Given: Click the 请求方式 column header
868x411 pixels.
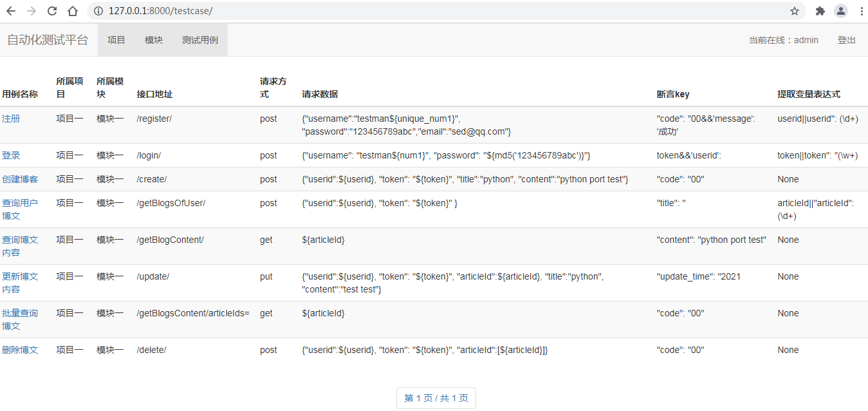Looking at the screenshot, I should pyautogui.click(x=273, y=88).
